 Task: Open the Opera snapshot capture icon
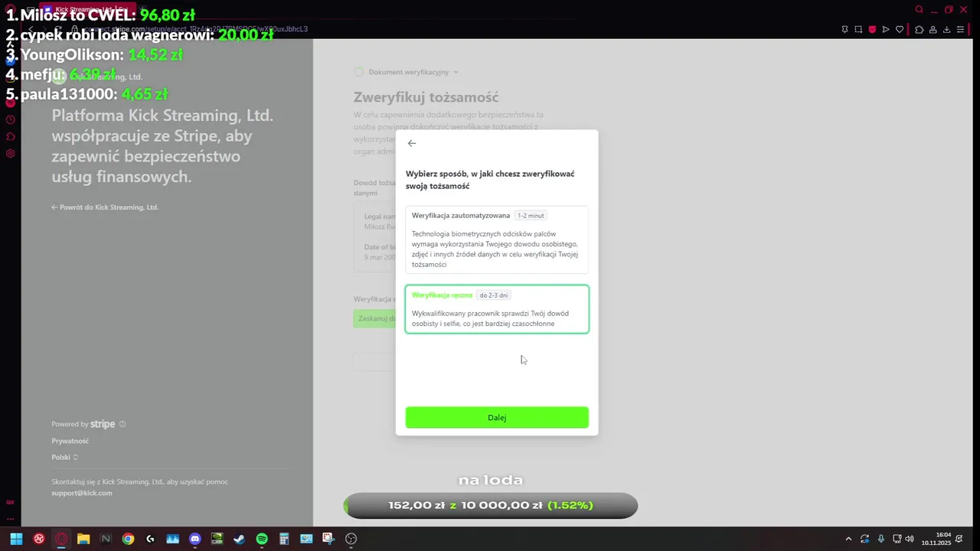[858, 29]
